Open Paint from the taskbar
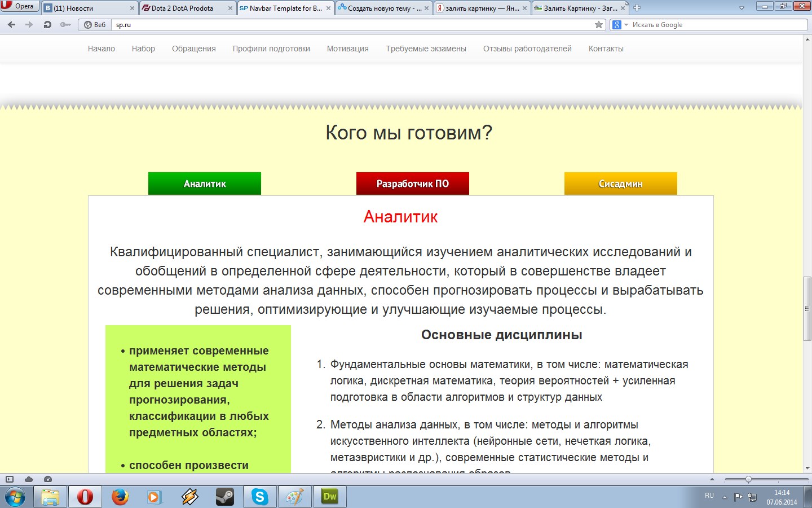The height and width of the screenshot is (508, 812). [295, 497]
